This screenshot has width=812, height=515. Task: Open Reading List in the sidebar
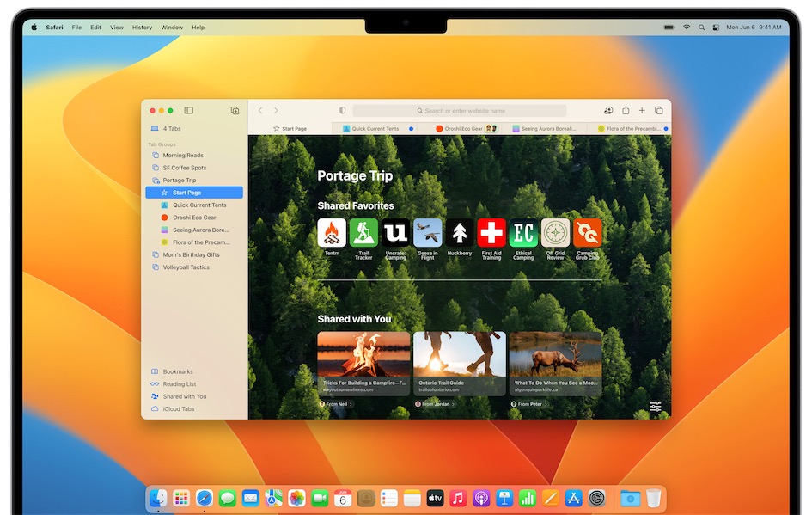point(194,384)
